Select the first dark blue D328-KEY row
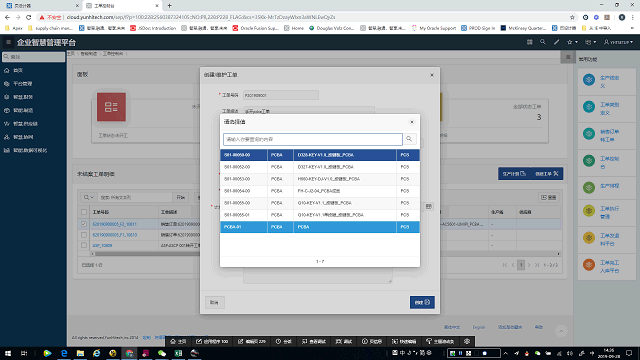640x360 pixels. (x=320, y=155)
